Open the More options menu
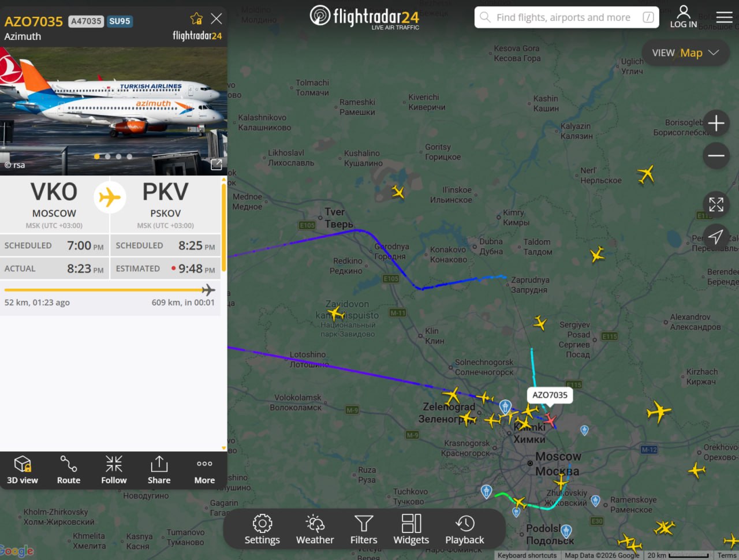The height and width of the screenshot is (560, 739). (204, 470)
